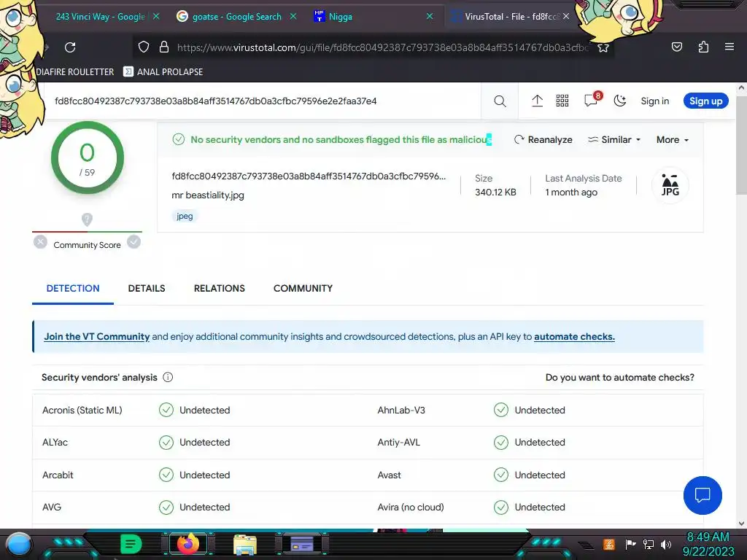Click the jpeg tag chip
The height and width of the screenshot is (560, 747).
pyautogui.click(x=185, y=216)
